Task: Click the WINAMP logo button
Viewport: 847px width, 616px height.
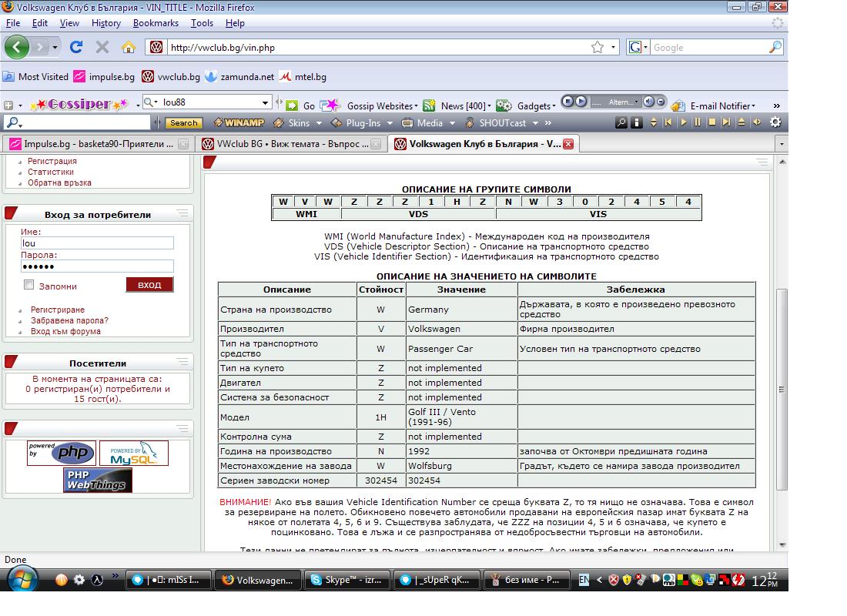Action: [x=239, y=122]
